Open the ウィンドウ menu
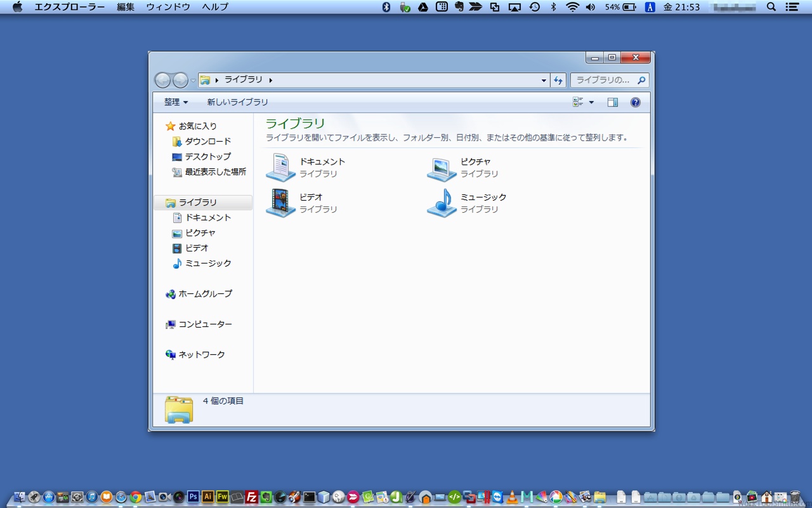The width and height of the screenshot is (812, 508). (168, 7)
